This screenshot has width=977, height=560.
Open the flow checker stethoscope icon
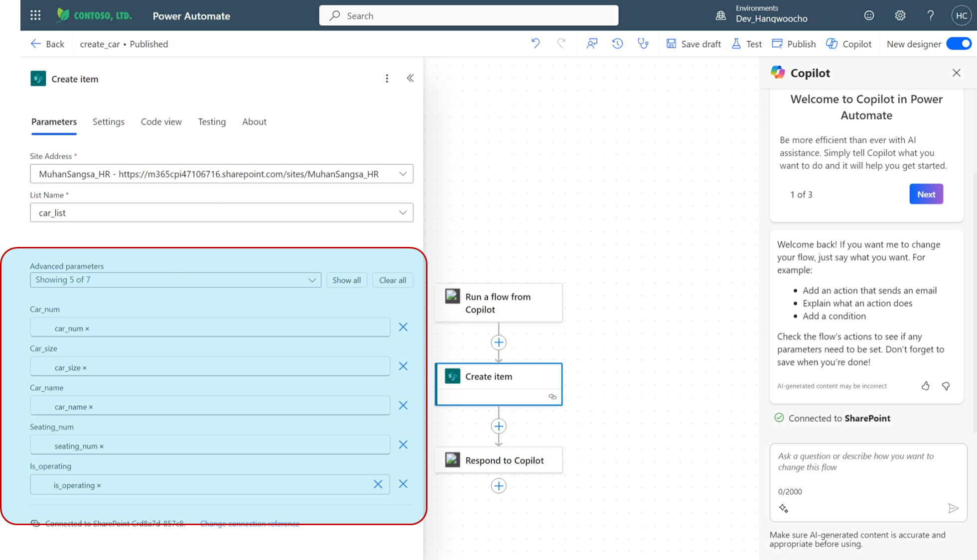click(x=643, y=44)
